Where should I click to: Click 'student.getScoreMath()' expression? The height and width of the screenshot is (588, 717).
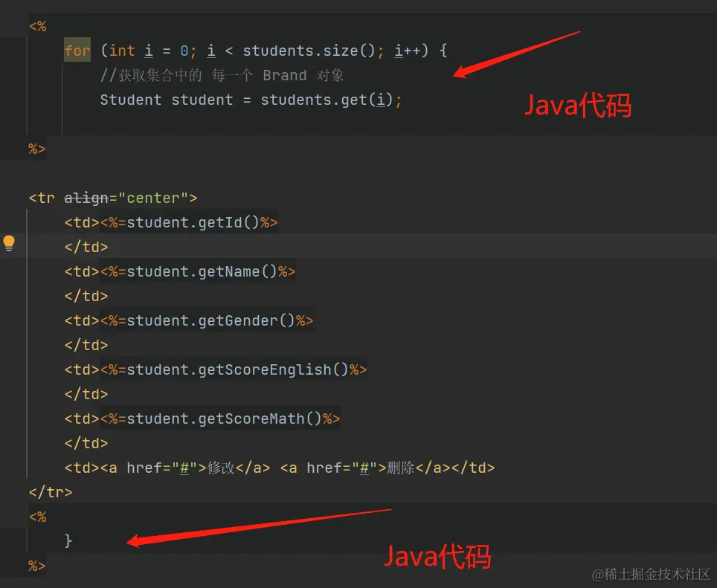coord(224,419)
